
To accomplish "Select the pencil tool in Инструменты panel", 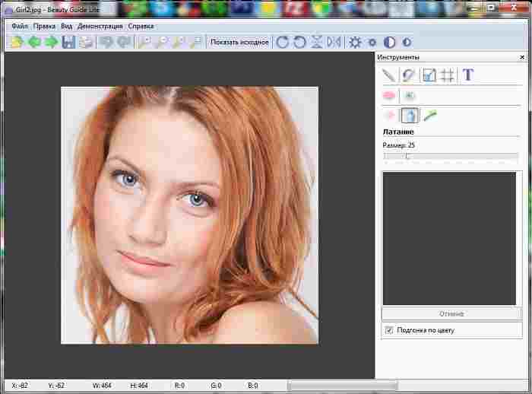I will (x=389, y=75).
